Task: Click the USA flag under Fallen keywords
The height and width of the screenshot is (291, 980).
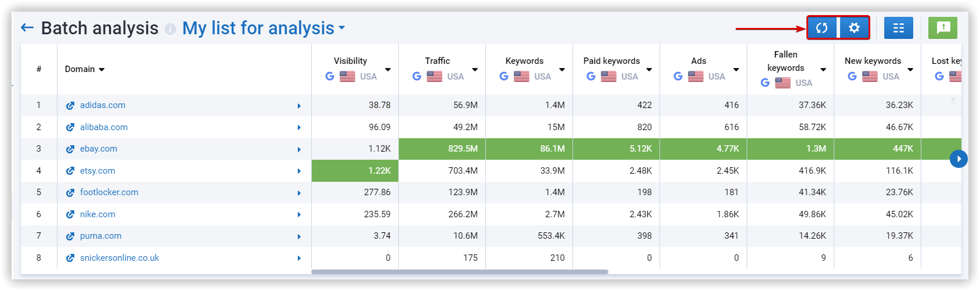Action: click(x=783, y=82)
